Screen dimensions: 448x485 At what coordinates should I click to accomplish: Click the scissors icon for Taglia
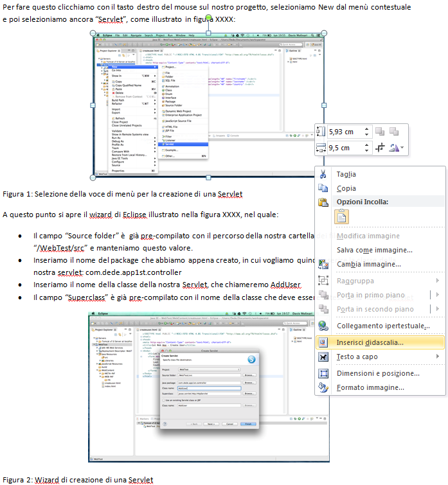point(323,174)
